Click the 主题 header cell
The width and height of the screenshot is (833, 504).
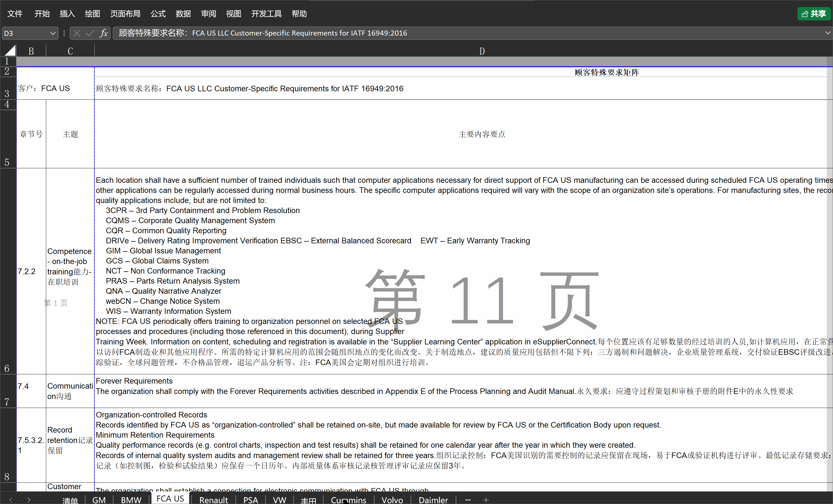(70, 134)
